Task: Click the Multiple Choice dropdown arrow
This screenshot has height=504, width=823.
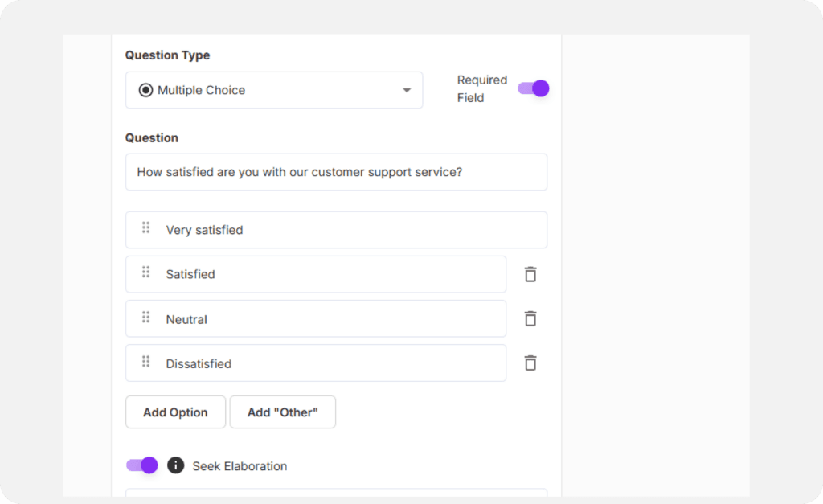Action: point(407,90)
